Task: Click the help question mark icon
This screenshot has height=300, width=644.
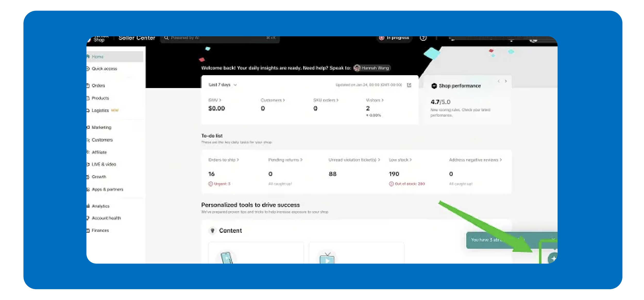Action: click(x=423, y=38)
